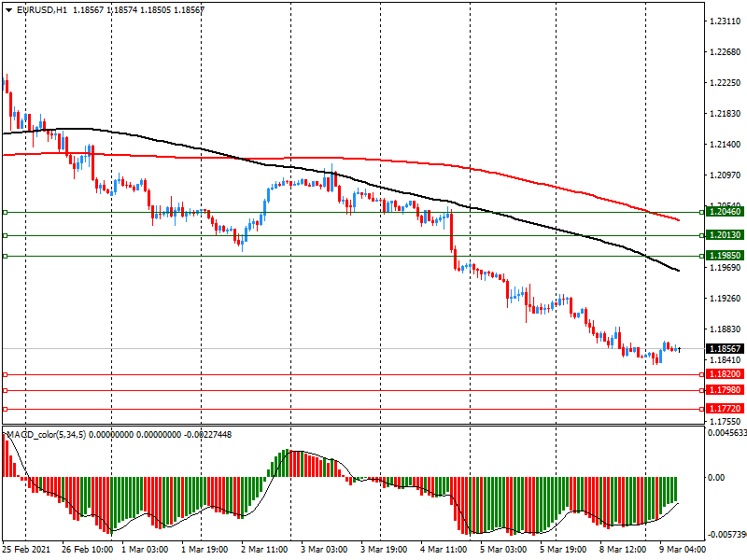Click the 1 Mar 03:00 time label

click(x=145, y=549)
